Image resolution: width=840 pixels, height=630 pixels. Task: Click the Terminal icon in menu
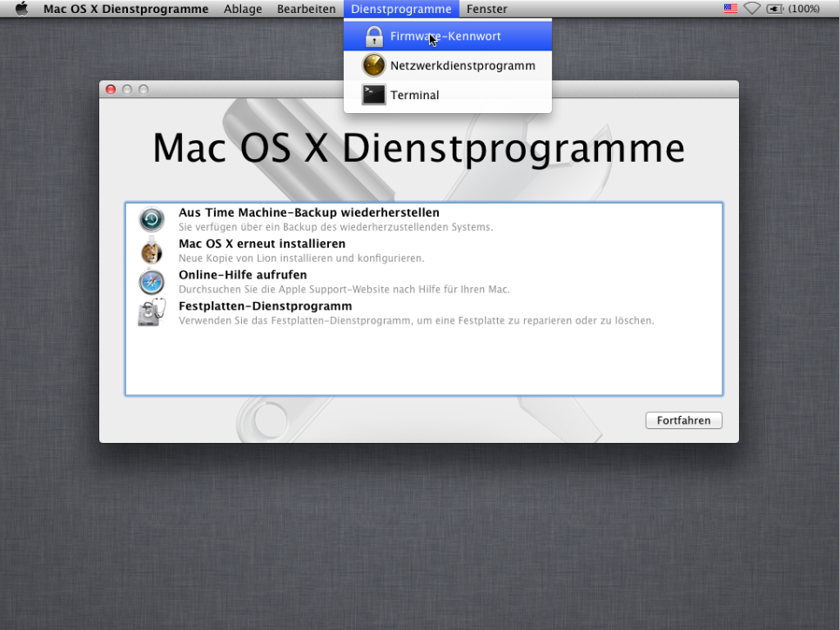point(374,95)
